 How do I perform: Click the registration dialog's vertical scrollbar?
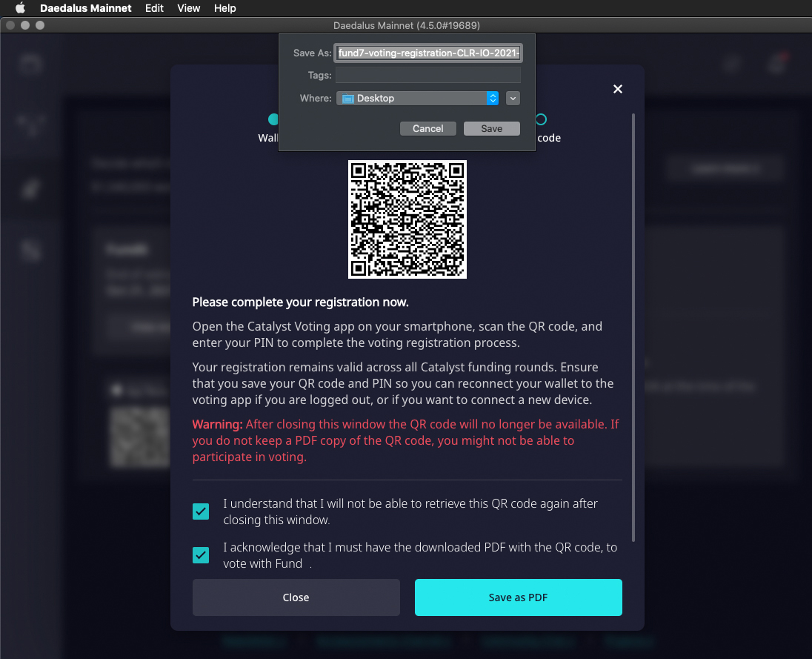[x=633, y=326]
